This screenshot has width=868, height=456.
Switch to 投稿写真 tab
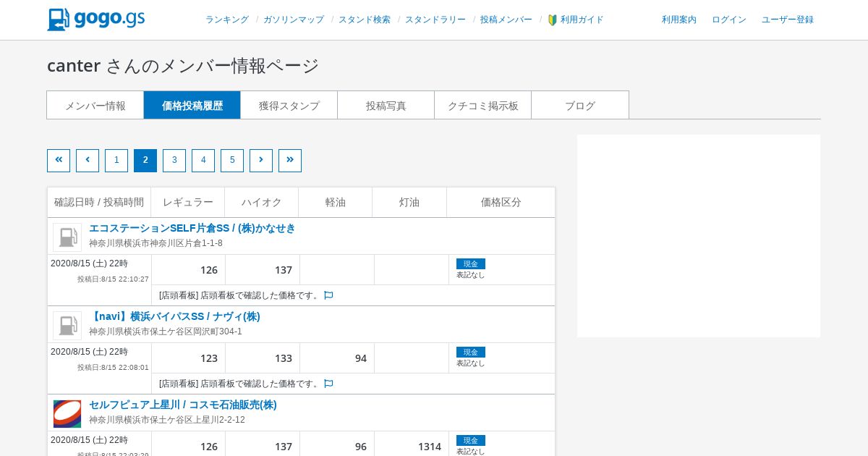pos(386,105)
